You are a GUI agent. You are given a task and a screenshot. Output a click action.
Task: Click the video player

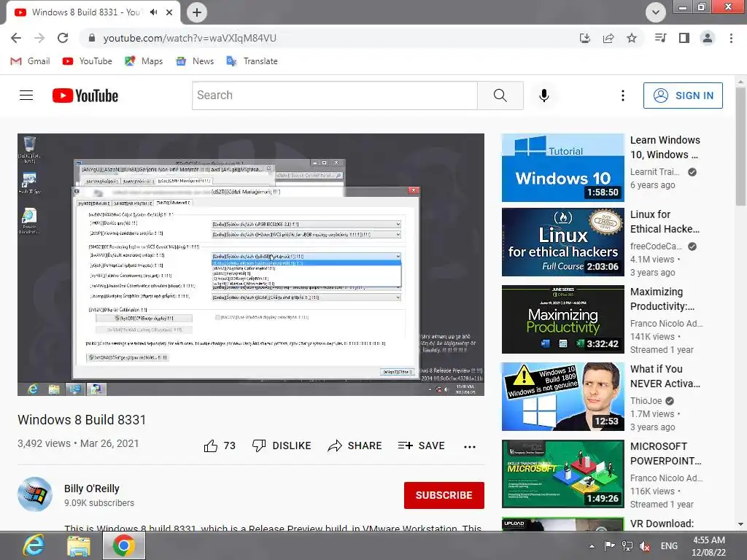tap(251, 264)
